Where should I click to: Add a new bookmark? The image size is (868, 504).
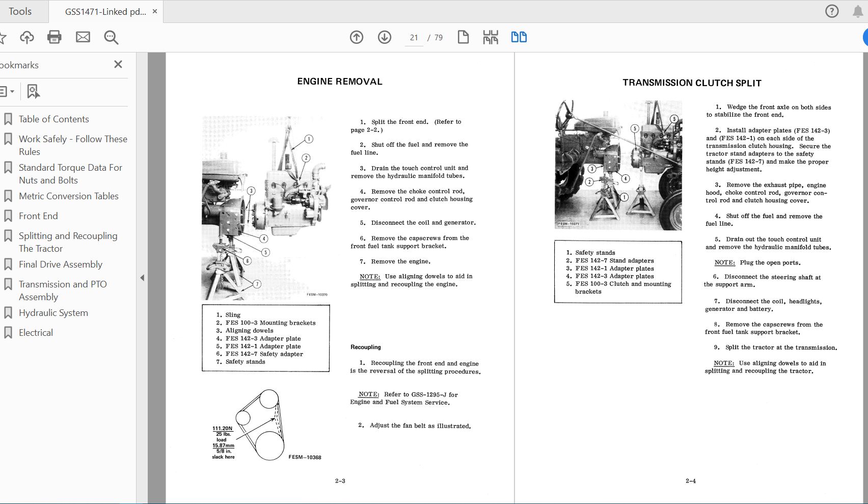tap(33, 92)
